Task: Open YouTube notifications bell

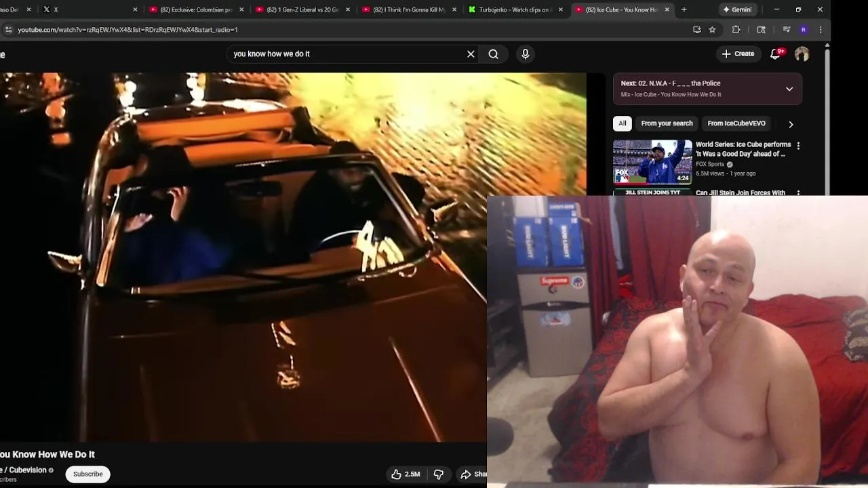Action: [x=776, y=54]
